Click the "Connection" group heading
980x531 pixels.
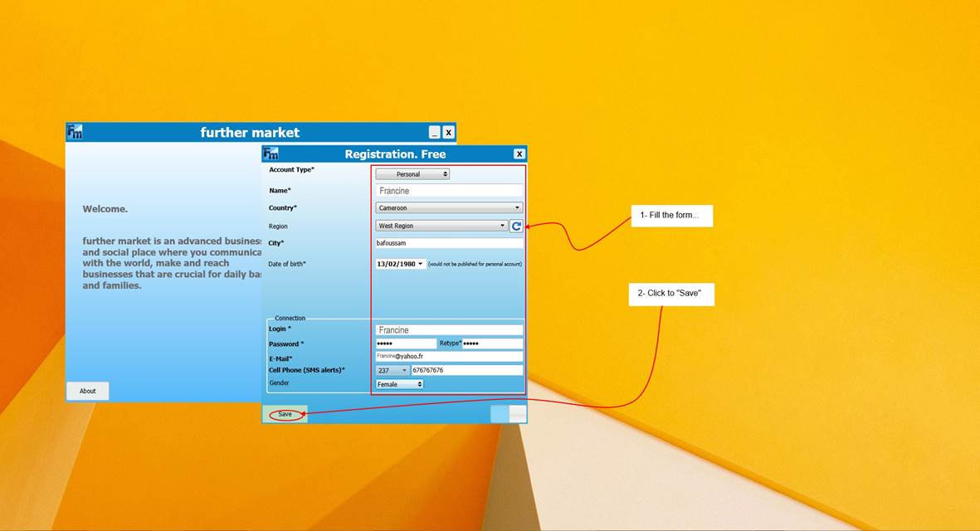coord(290,318)
